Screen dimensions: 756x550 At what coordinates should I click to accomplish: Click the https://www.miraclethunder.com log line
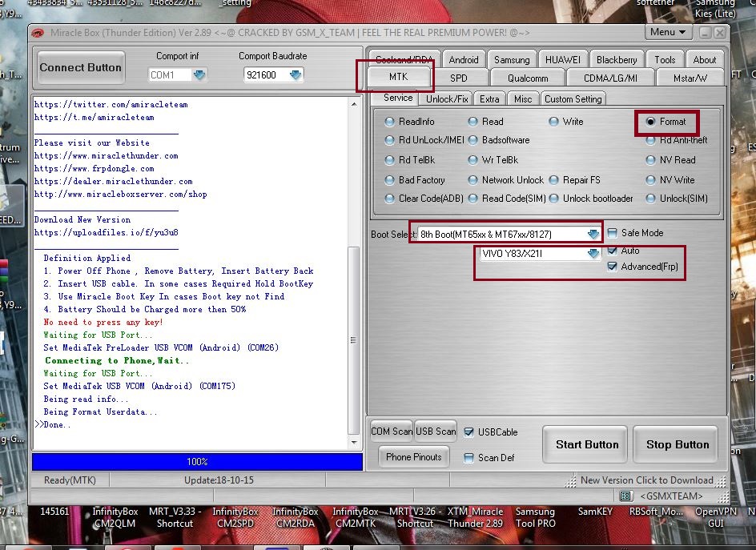(x=106, y=155)
